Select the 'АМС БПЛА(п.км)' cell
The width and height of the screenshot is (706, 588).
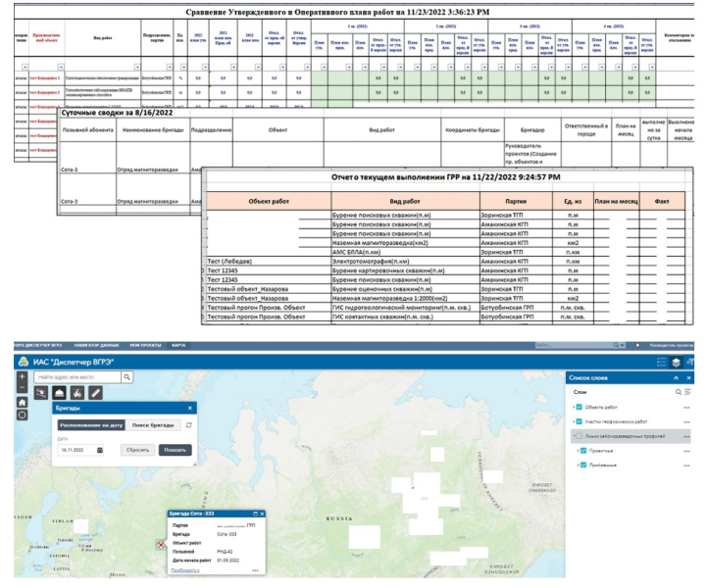pyautogui.click(x=406, y=252)
